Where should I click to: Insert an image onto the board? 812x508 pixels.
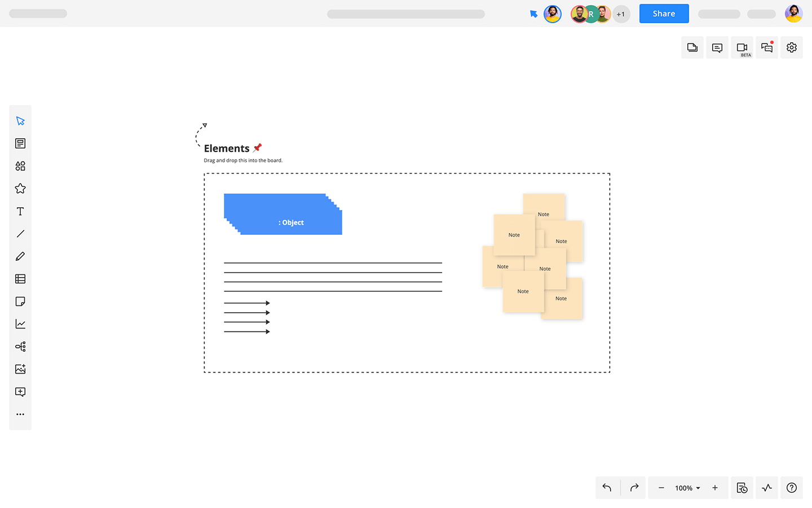(x=20, y=369)
